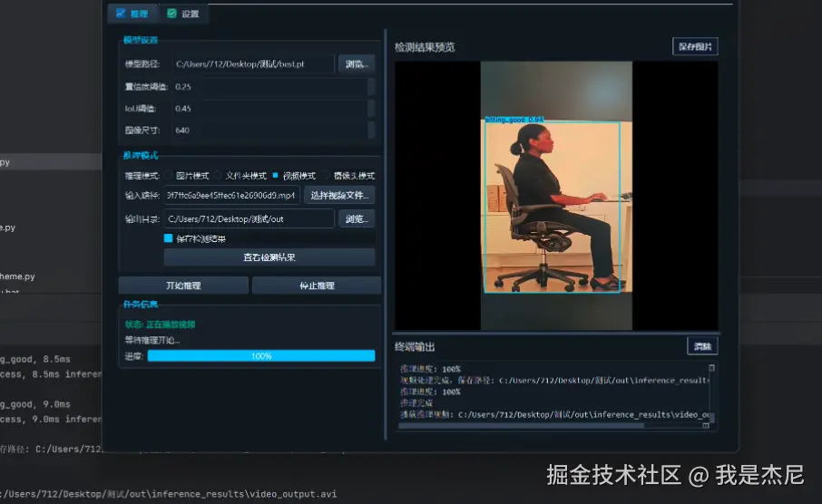Click the checkmark icon on the 推理 tab

(121, 13)
